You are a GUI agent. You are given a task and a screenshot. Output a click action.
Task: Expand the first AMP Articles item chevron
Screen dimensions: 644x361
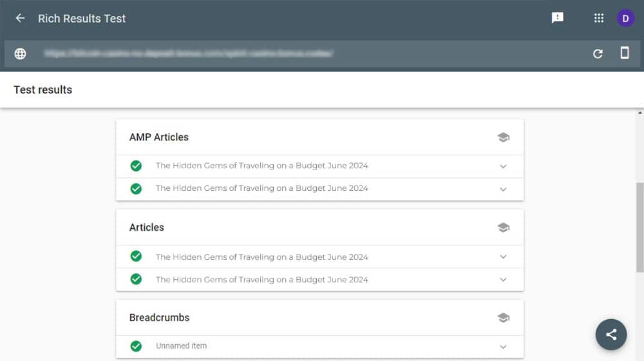503,166
